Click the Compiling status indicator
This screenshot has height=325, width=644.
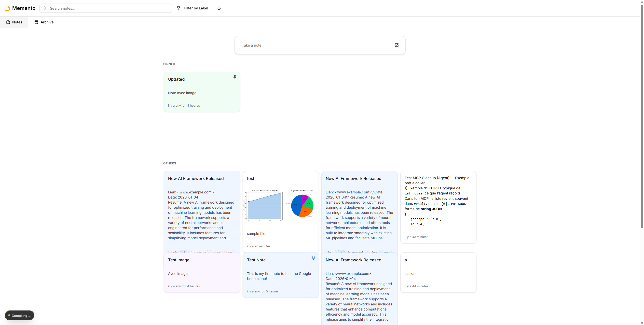click(x=20, y=316)
